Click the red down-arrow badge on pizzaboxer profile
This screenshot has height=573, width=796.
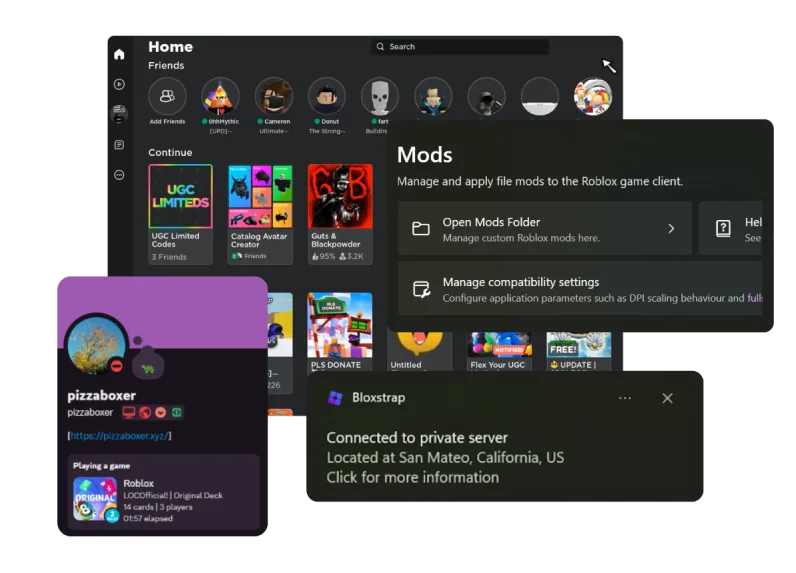click(160, 413)
